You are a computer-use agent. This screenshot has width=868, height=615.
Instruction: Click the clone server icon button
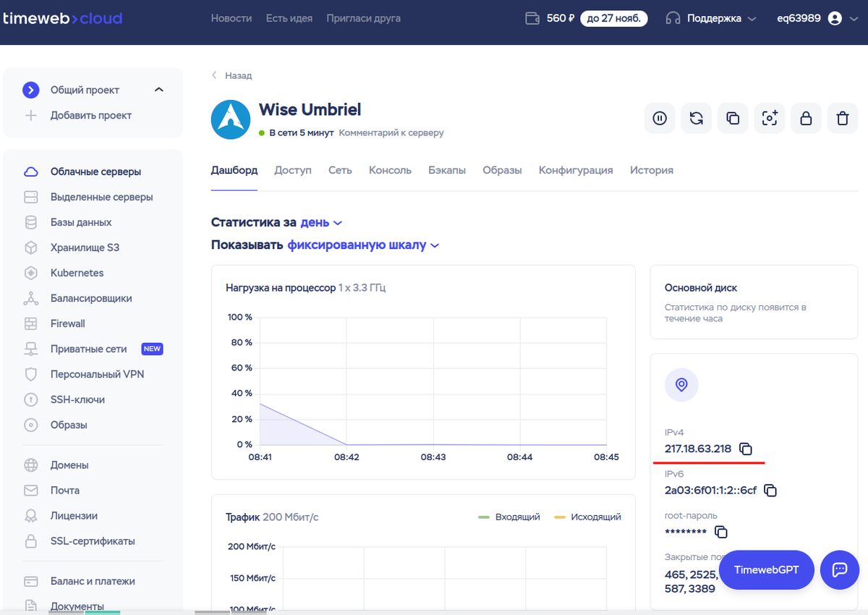pos(733,118)
